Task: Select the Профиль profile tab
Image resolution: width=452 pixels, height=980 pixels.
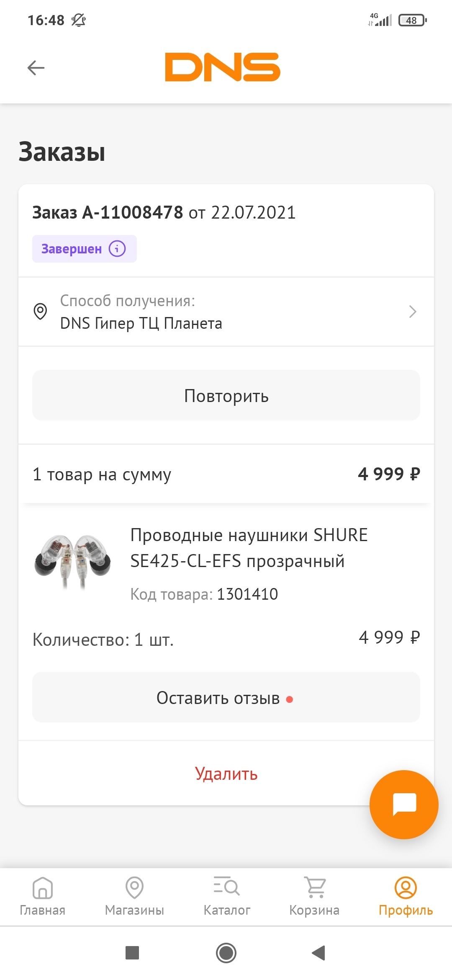Action: [x=406, y=895]
